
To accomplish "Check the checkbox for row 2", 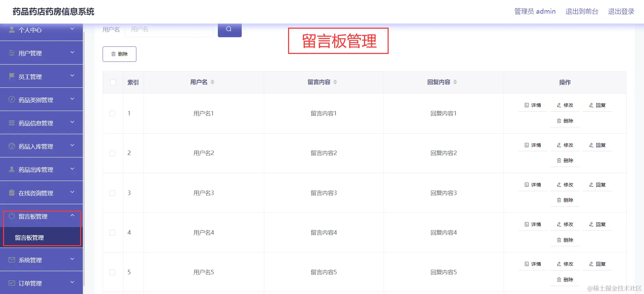I will [112, 153].
